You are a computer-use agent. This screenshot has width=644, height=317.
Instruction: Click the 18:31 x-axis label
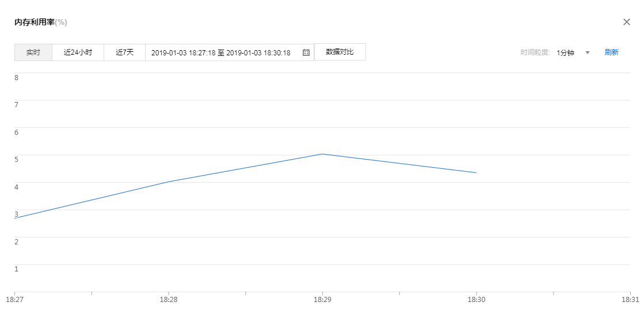[630, 300]
